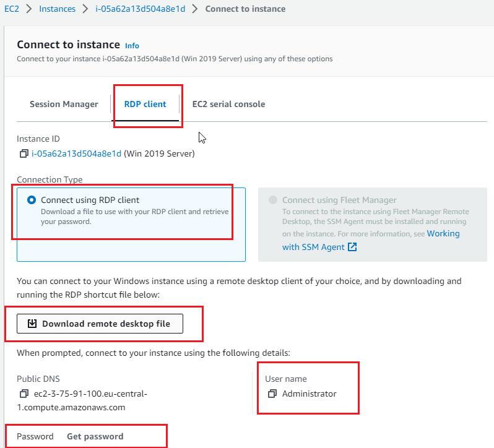Download remote desktop file

[100, 324]
